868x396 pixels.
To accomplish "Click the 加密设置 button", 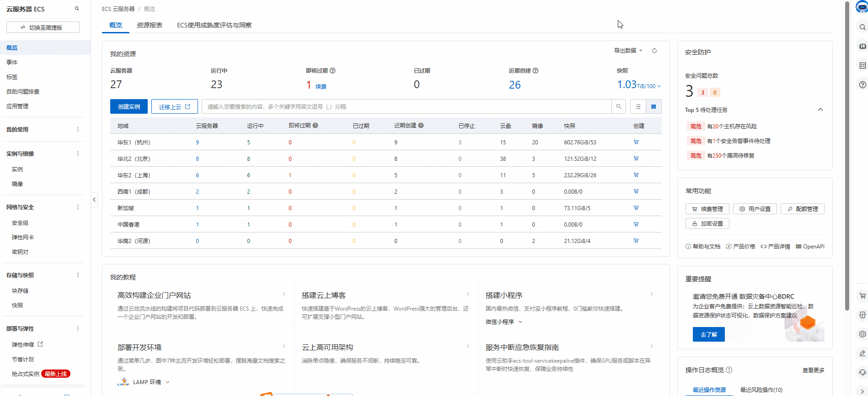I will (707, 224).
